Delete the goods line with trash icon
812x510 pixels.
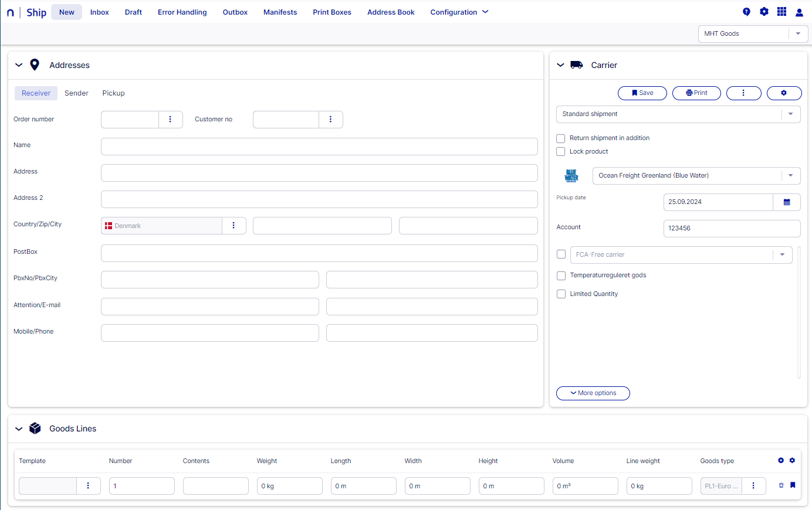781,485
